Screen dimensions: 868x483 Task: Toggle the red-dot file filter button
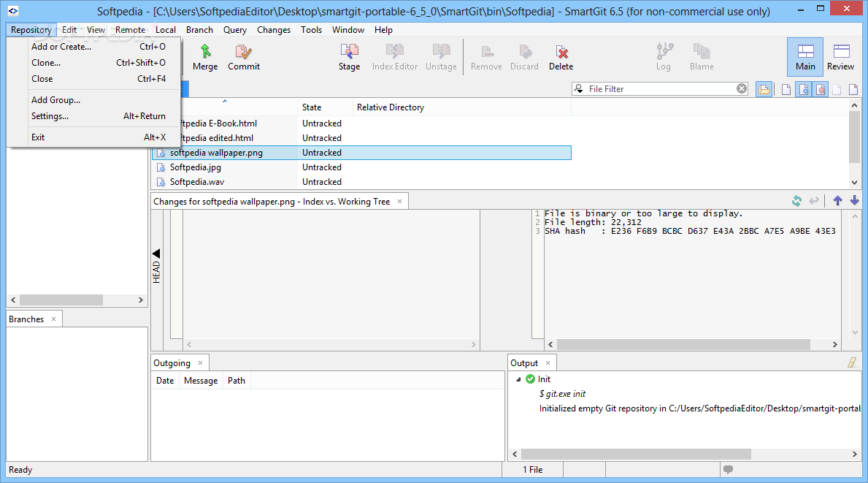[x=821, y=89]
